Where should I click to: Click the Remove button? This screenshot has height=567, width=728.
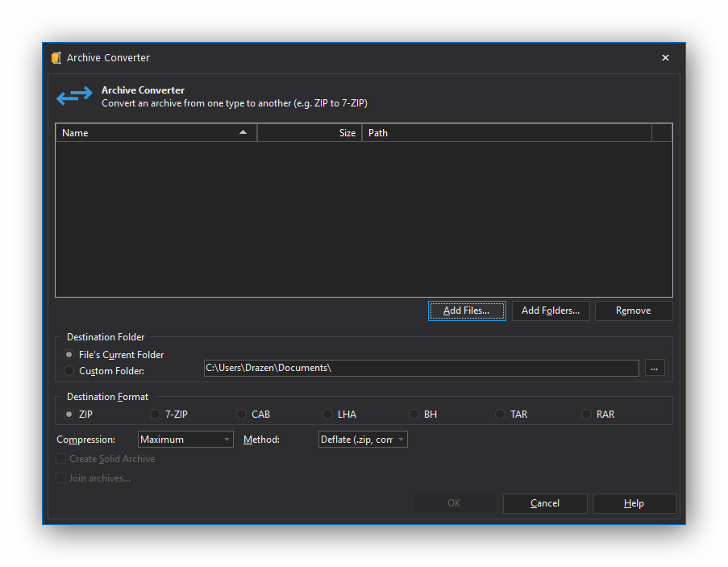coord(634,311)
